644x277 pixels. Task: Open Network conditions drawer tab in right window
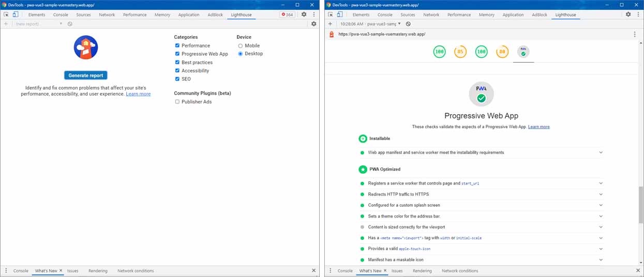(x=460, y=271)
